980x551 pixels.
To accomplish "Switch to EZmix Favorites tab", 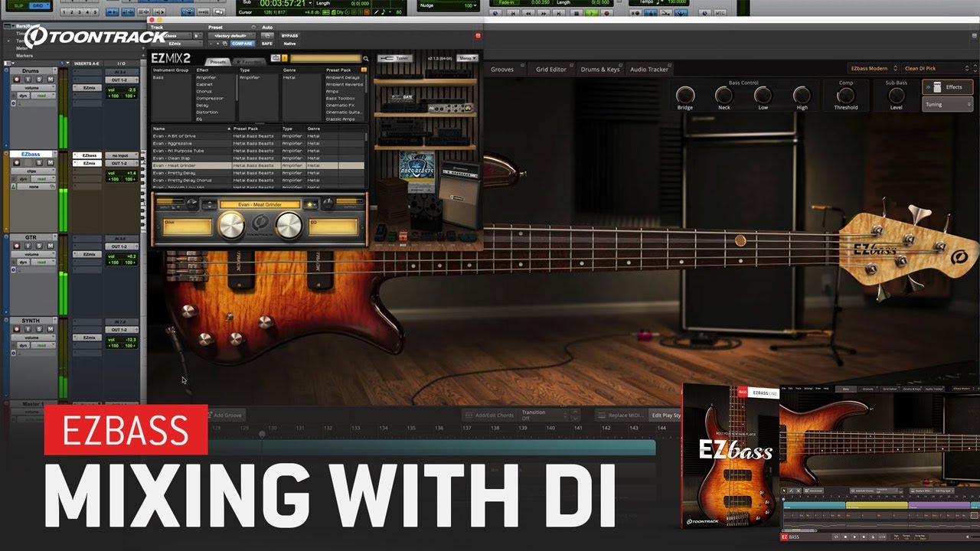I will click(250, 62).
